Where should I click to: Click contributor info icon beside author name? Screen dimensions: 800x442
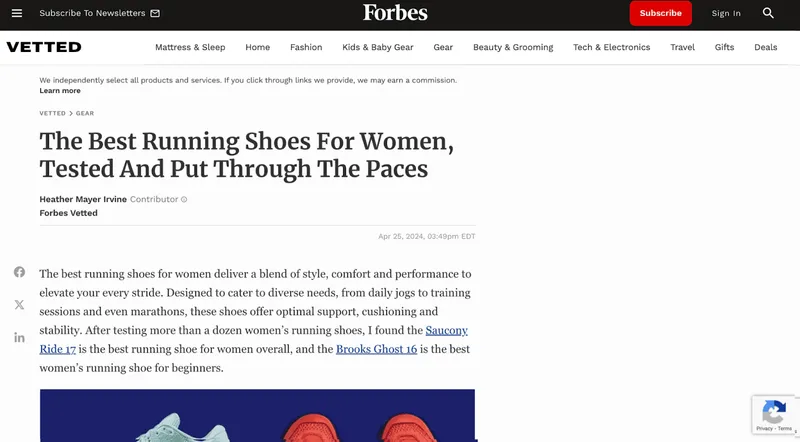click(184, 199)
